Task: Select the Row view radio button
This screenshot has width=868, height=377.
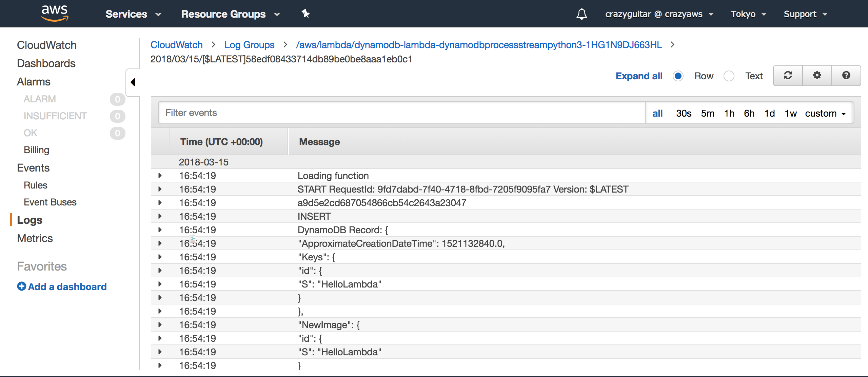Action: (678, 76)
